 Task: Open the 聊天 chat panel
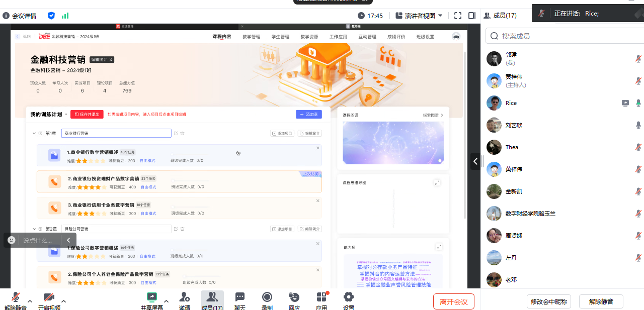240,297
